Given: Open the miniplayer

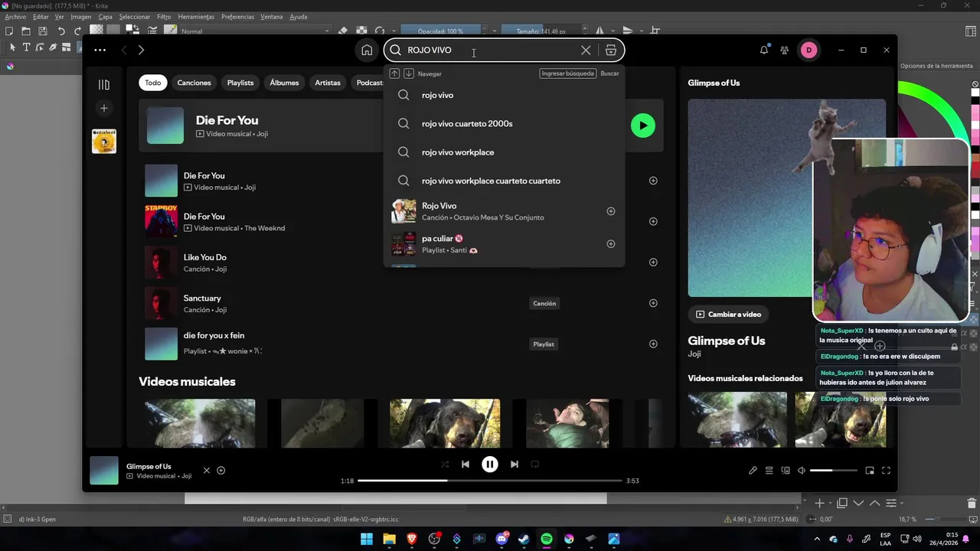Looking at the screenshot, I should click(x=870, y=471).
